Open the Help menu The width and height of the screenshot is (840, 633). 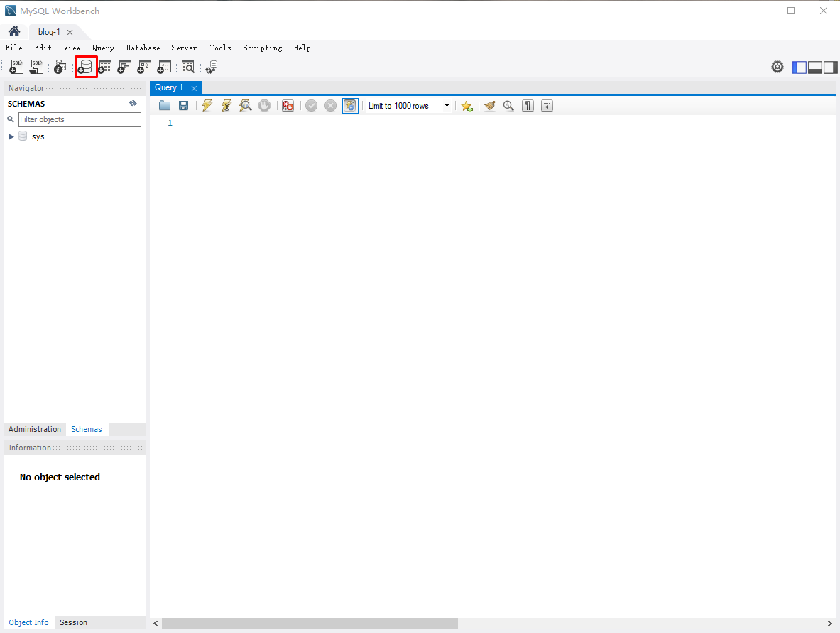point(302,48)
